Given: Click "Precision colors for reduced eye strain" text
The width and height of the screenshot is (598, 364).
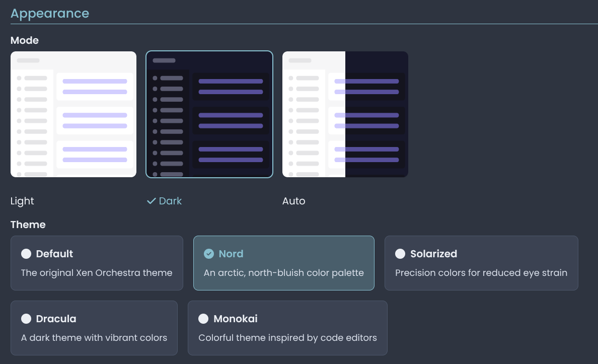Looking at the screenshot, I should click(481, 273).
